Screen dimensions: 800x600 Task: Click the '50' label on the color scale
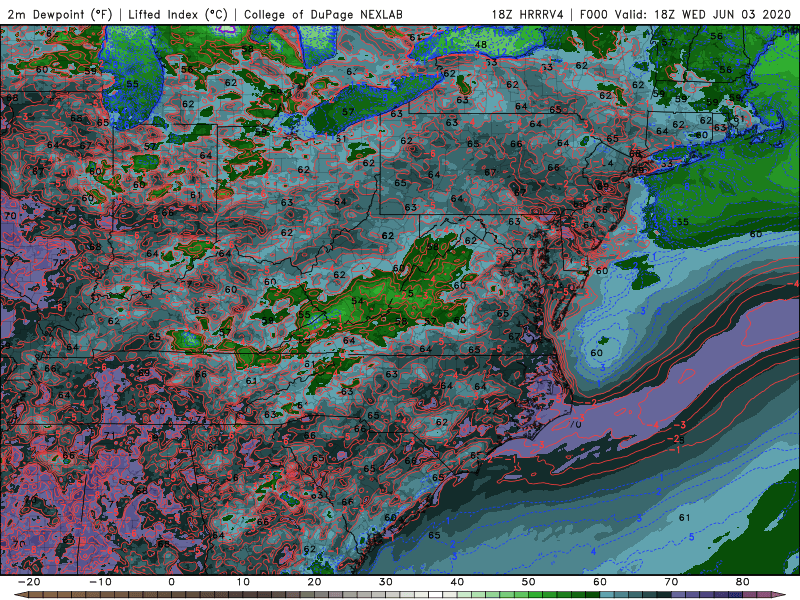click(529, 582)
